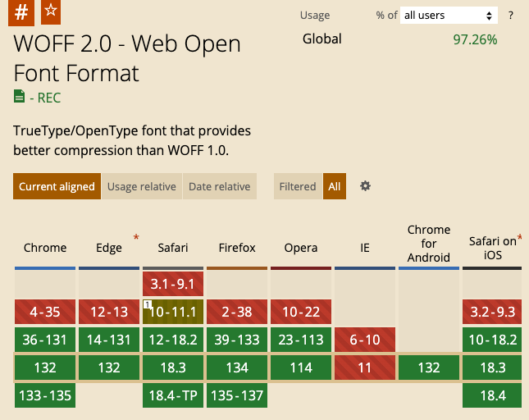Click the WOFF 2.0 feature title

click(127, 58)
